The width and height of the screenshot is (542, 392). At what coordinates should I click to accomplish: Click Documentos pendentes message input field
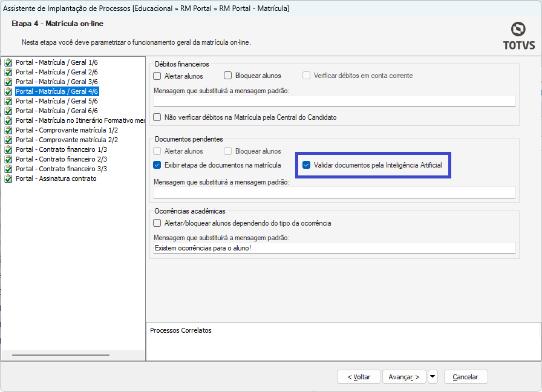(x=335, y=192)
